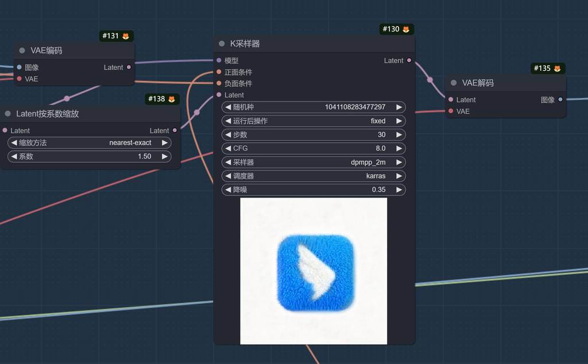Collapse the VAE编码 node using title dot
The width and height of the screenshot is (588, 364).
coord(22,51)
